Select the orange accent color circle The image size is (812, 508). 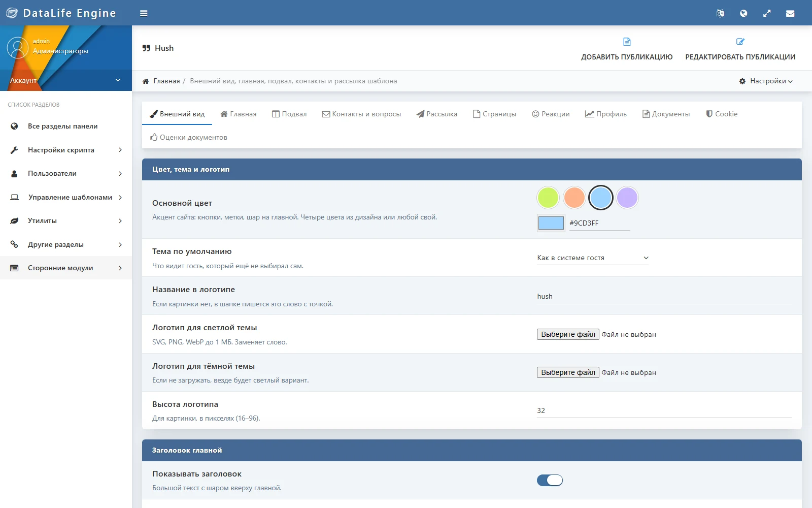(x=574, y=198)
